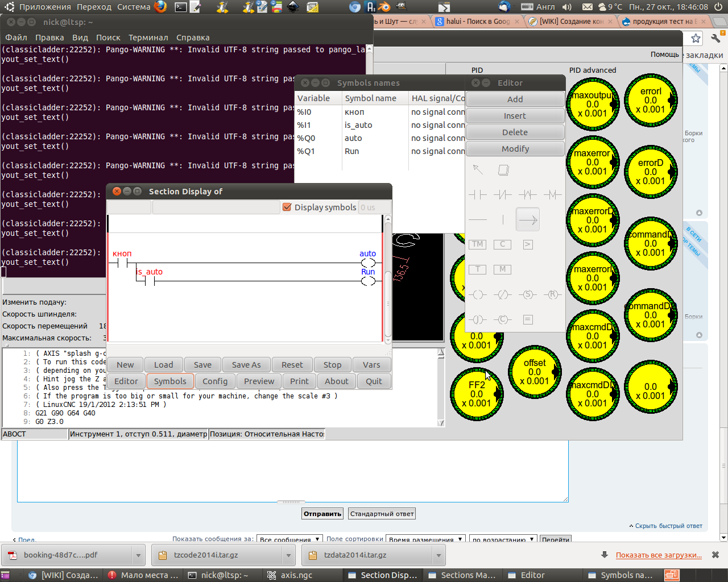Click the ladder section vertical scrollbar
The image size is (728, 582).
(388, 280)
